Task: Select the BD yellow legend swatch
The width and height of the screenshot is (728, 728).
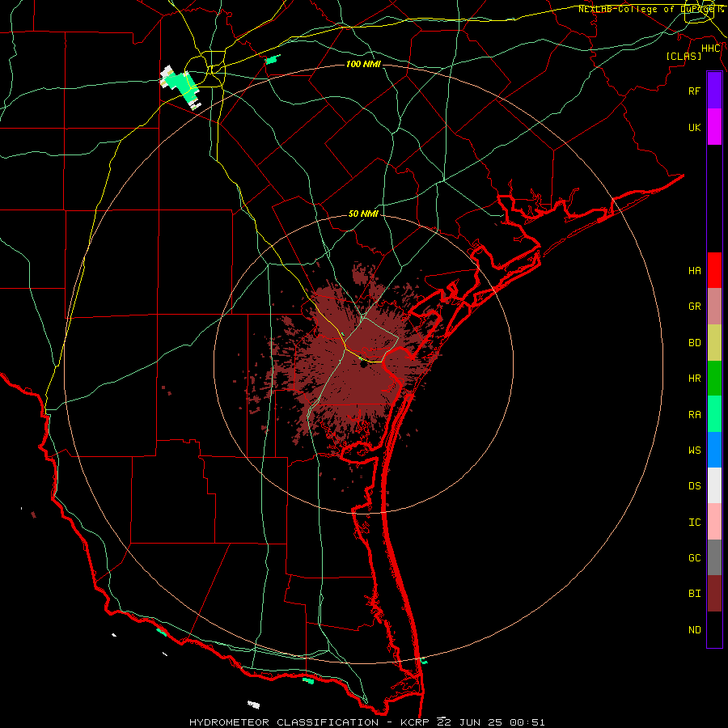Action: point(714,342)
